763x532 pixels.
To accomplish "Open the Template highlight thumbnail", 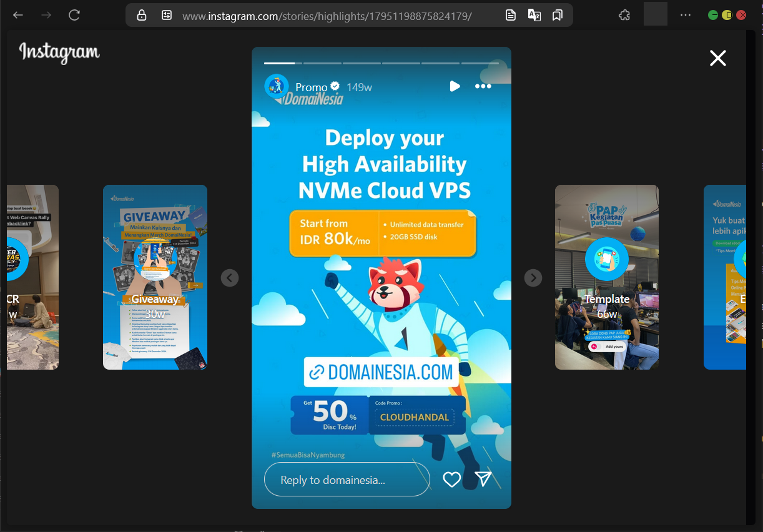I will [607, 277].
